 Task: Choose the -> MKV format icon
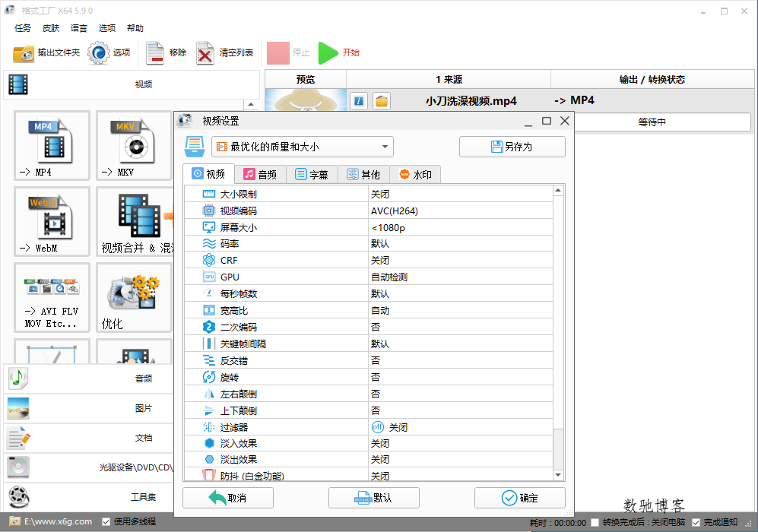click(x=134, y=145)
